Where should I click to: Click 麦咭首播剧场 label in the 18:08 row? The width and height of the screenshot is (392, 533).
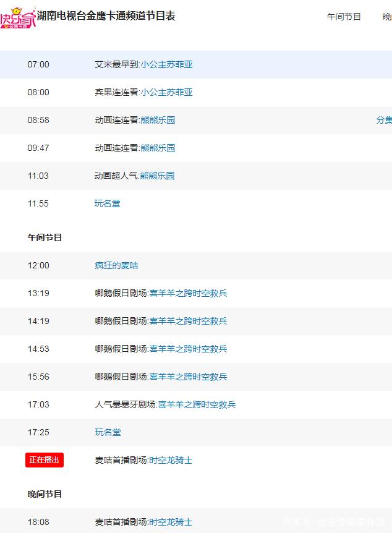tap(121, 522)
